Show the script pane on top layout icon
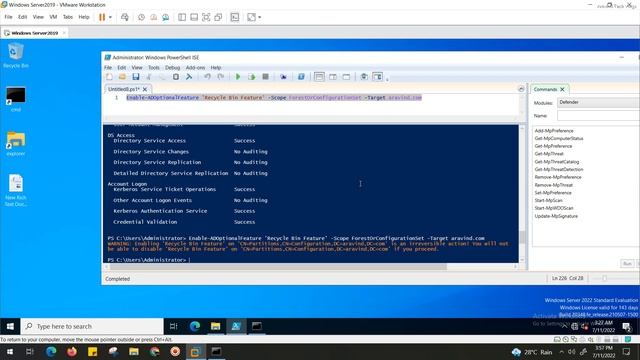640x360 pixels. [x=319, y=77]
